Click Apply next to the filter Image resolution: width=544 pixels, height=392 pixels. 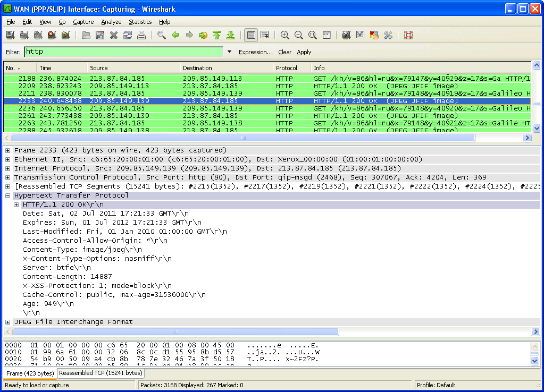point(304,52)
